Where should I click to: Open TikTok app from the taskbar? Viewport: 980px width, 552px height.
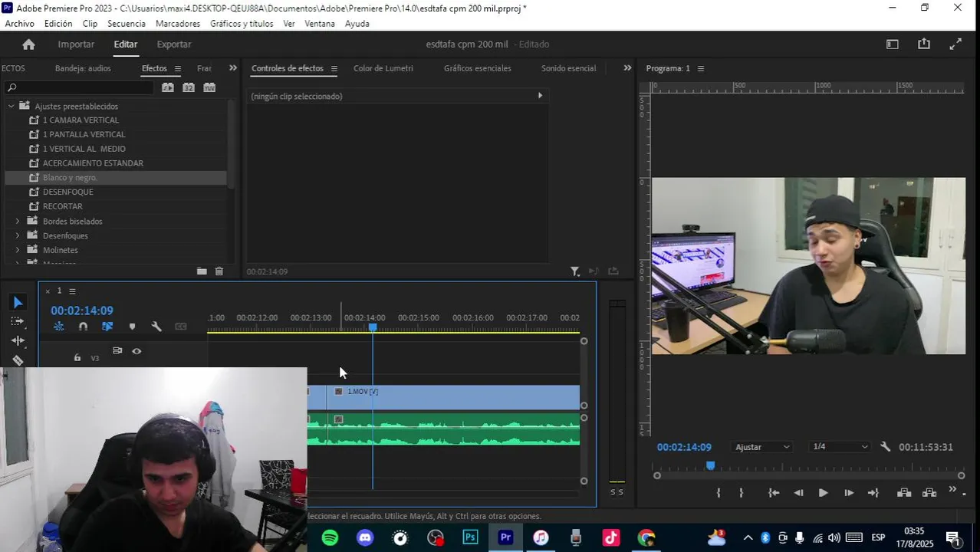[x=611, y=538]
